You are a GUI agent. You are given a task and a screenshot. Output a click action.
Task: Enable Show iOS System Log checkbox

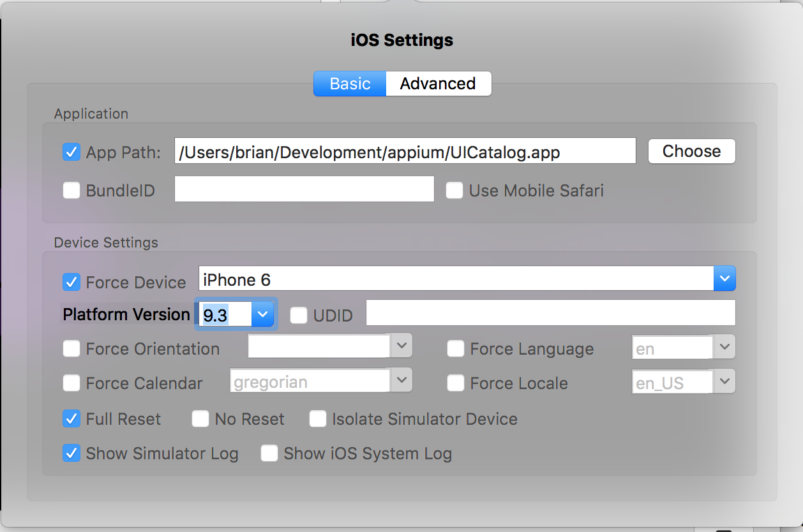(269, 454)
